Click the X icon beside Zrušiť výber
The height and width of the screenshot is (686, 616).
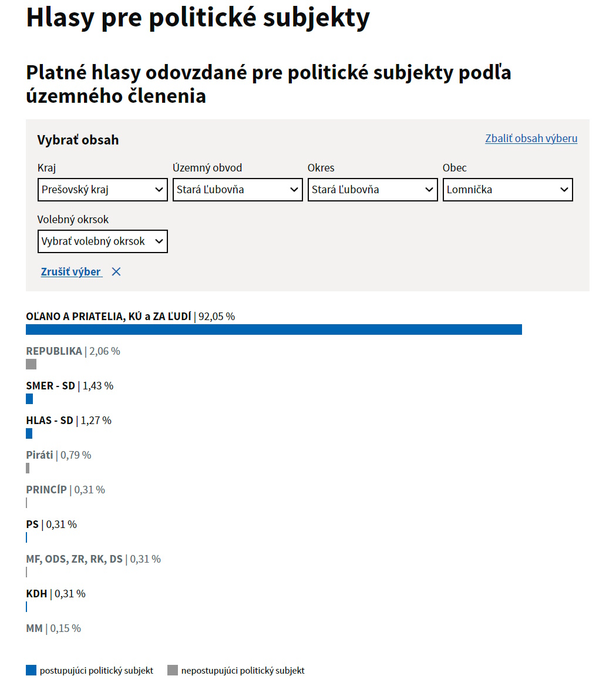pos(116,272)
